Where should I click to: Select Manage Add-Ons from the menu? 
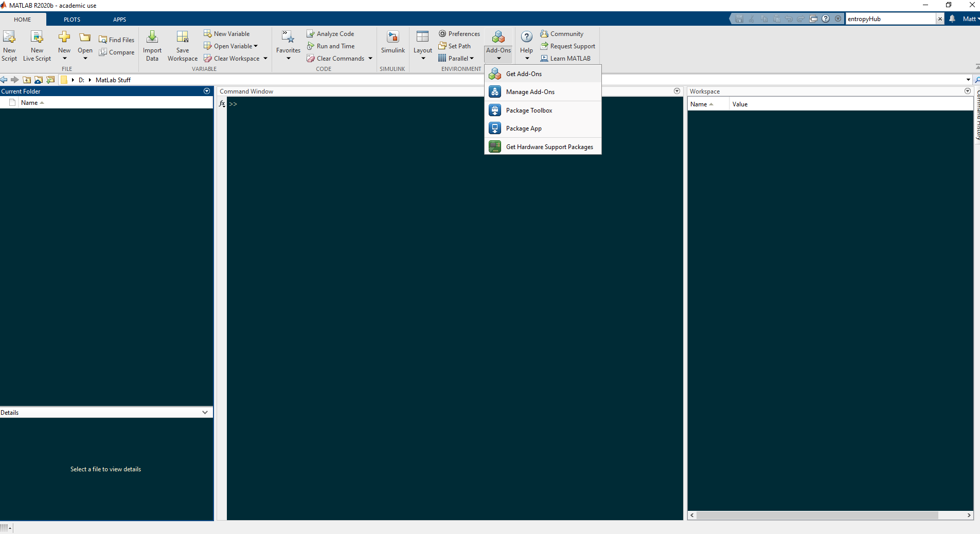point(543,92)
